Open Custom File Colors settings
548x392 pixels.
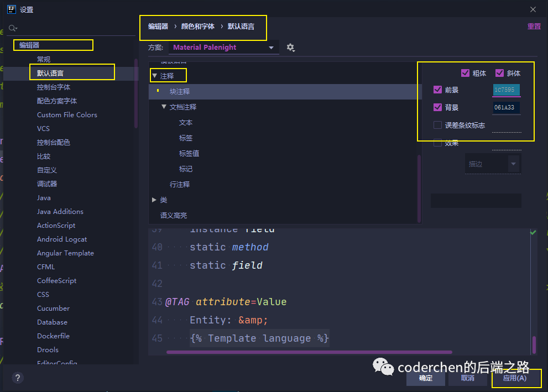pyautogui.click(x=67, y=115)
